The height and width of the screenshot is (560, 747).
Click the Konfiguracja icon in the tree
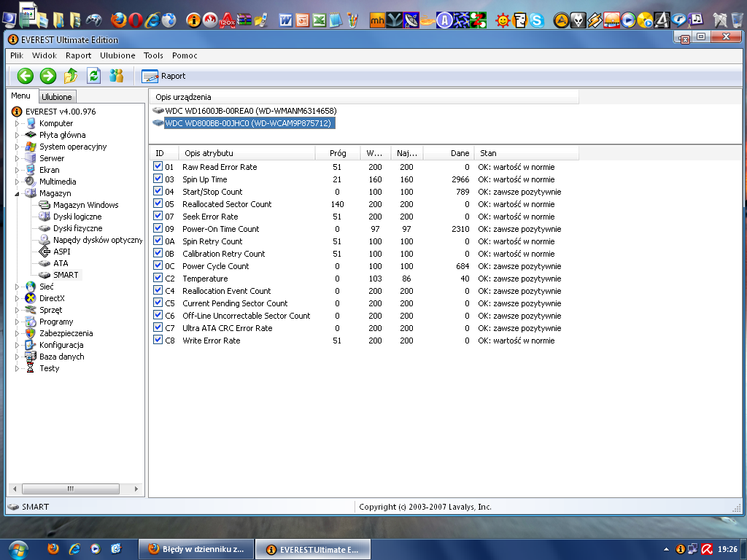pos(31,345)
